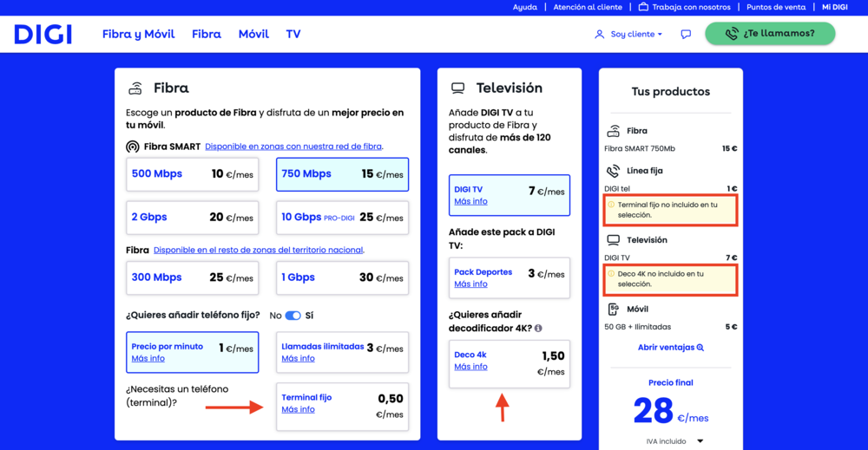The height and width of the screenshot is (450, 868).
Task: Click the briefcase icon by Trabaja con nosotros
Action: click(643, 7)
